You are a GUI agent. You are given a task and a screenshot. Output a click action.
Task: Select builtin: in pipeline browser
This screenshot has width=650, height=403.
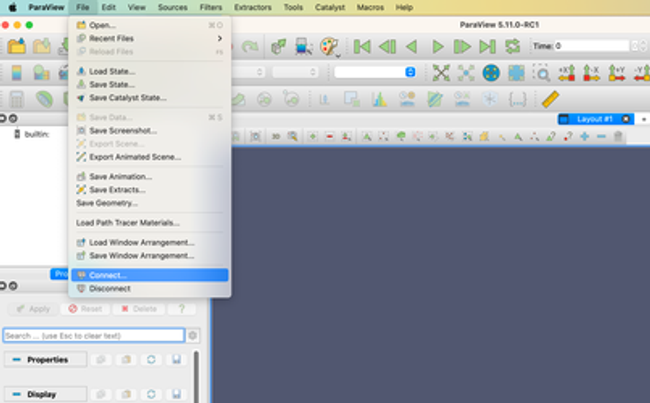pos(37,134)
